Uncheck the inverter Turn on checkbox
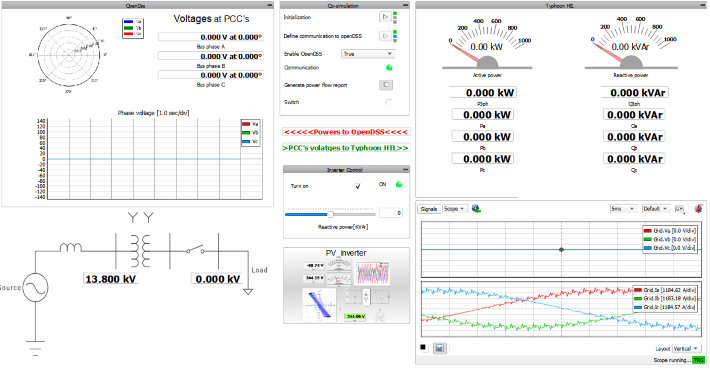 [357, 186]
